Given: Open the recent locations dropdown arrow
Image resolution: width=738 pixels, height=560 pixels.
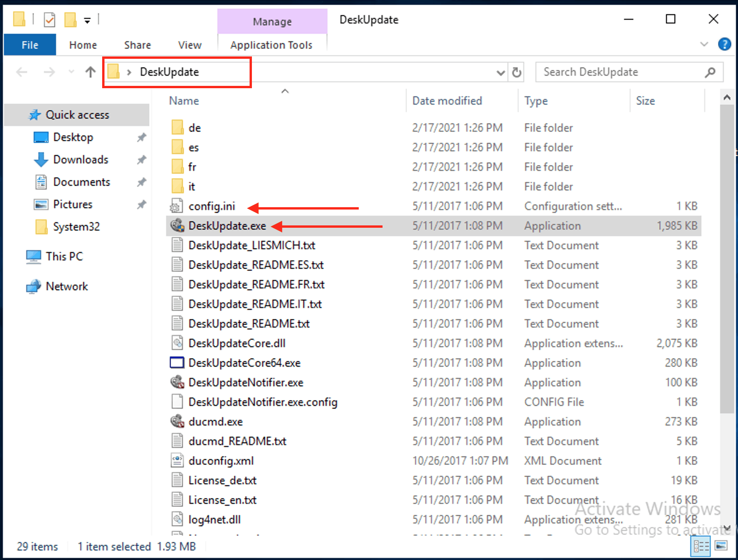Looking at the screenshot, I should (71, 72).
